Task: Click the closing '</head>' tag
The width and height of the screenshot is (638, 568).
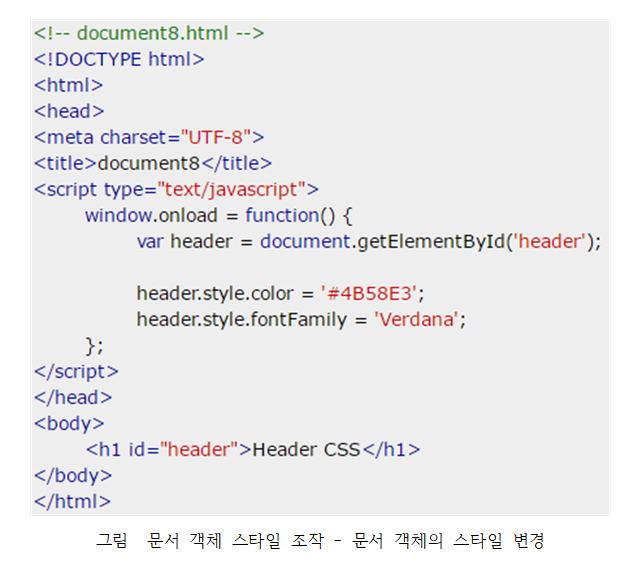Action: [73, 398]
